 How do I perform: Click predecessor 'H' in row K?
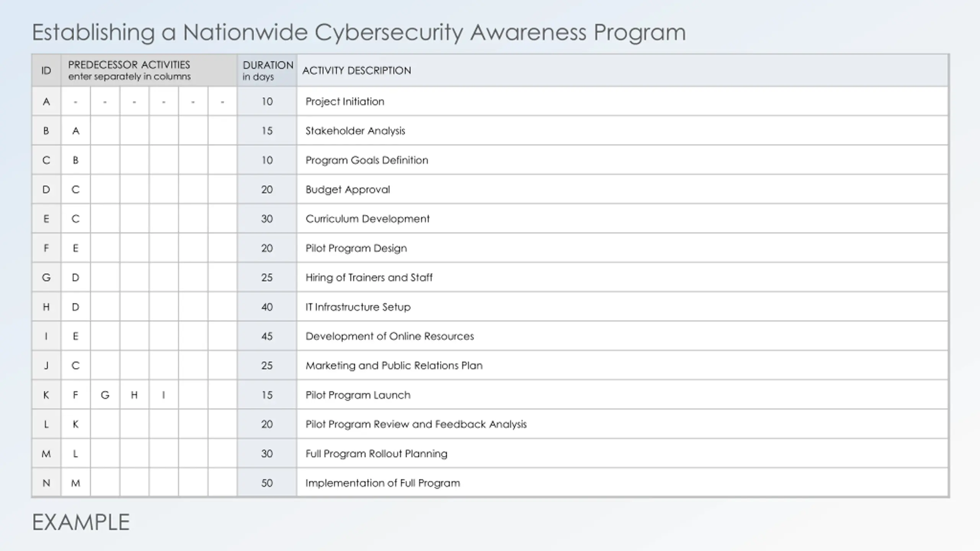coord(134,395)
